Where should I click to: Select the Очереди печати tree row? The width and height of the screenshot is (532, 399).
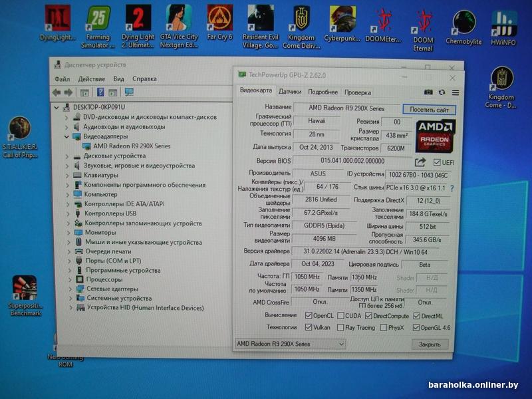point(108,251)
